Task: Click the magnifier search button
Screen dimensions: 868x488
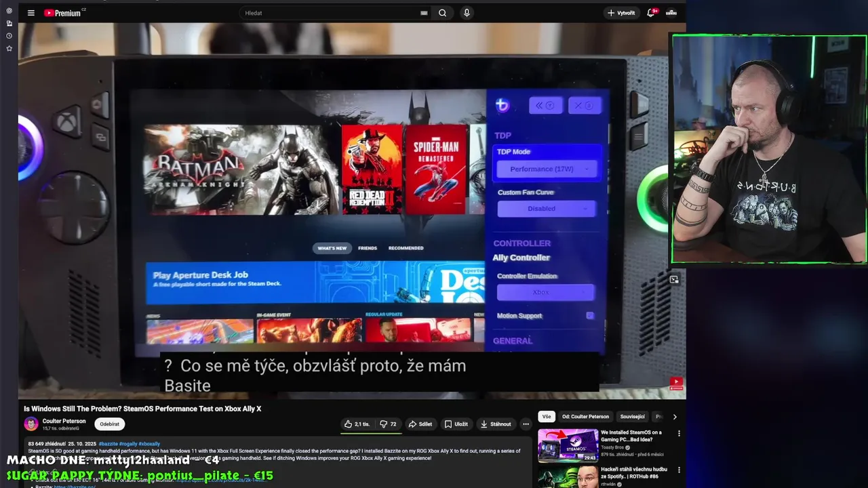Action: (442, 13)
